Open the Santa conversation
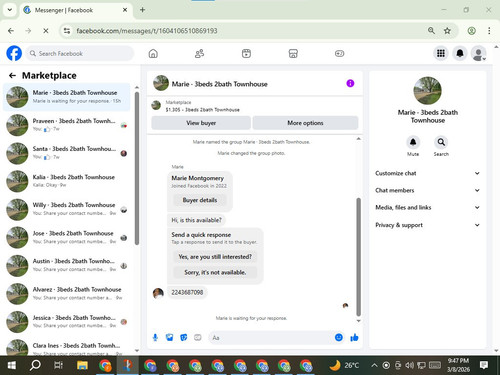Image resolution: width=500 pixels, height=375 pixels. [x=67, y=153]
